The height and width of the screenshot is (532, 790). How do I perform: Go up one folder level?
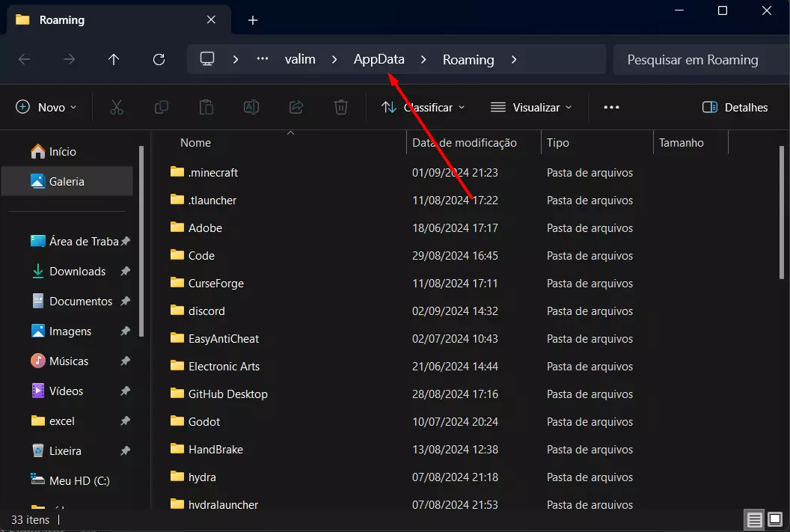114,60
